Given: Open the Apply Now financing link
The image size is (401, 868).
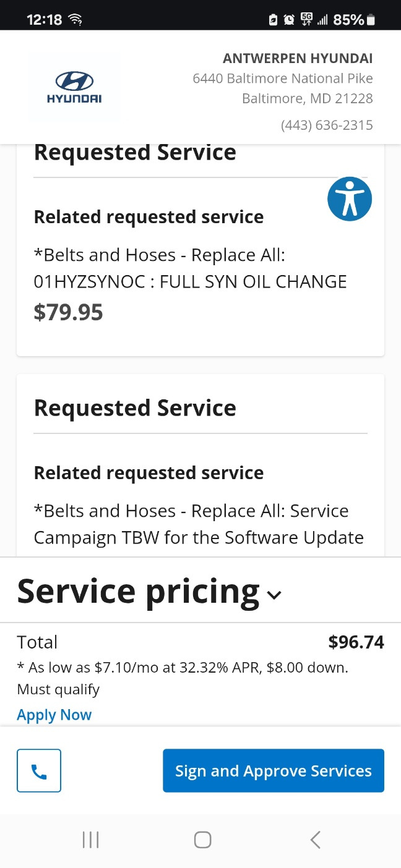Looking at the screenshot, I should 54,715.
